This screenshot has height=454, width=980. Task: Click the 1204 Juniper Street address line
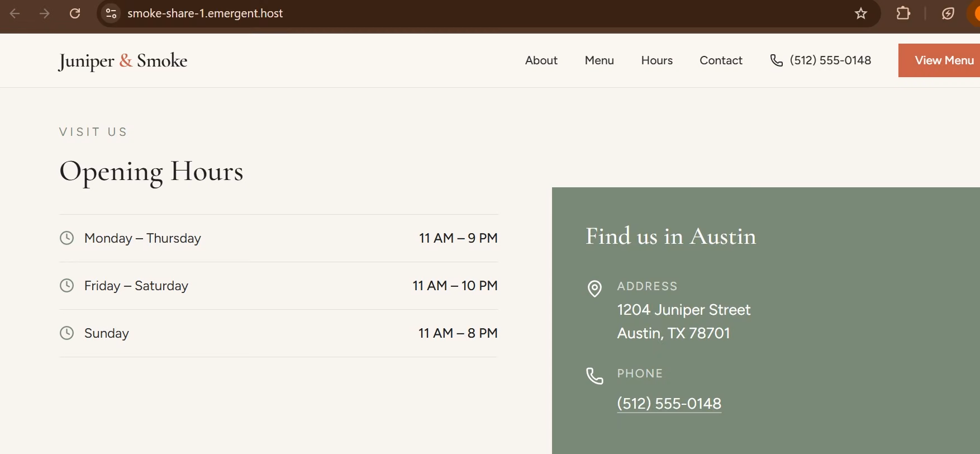coord(684,310)
